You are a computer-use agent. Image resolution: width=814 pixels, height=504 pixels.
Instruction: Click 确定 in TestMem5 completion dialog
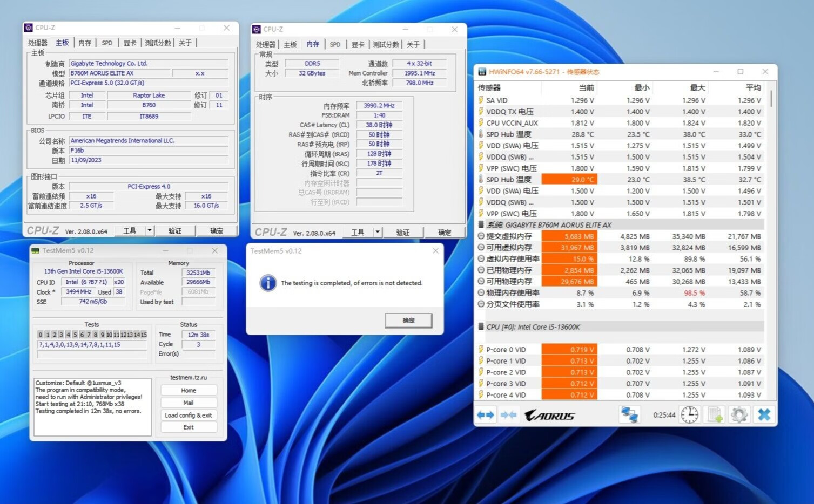pos(408,320)
